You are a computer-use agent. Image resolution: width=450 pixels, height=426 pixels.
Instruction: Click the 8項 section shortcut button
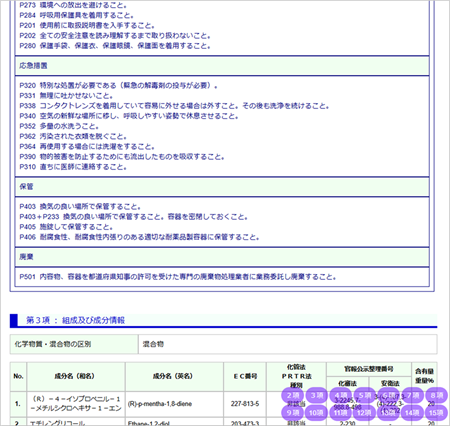tap(437, 395)
